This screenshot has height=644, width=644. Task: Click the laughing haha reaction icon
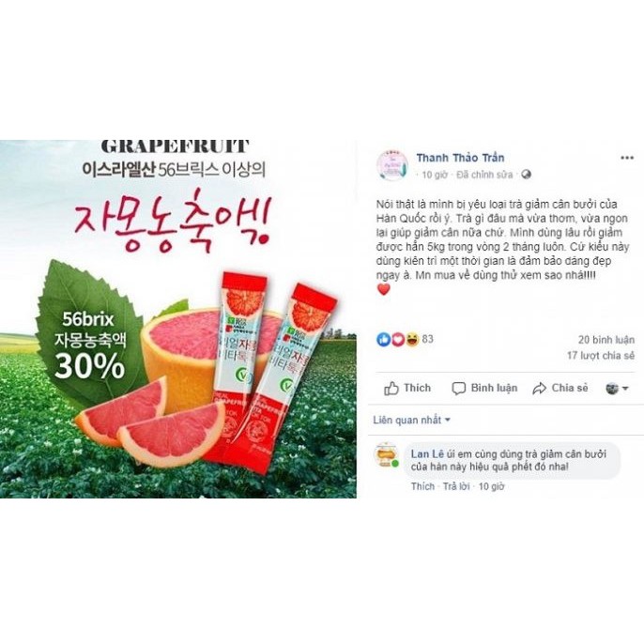point(412,339)
